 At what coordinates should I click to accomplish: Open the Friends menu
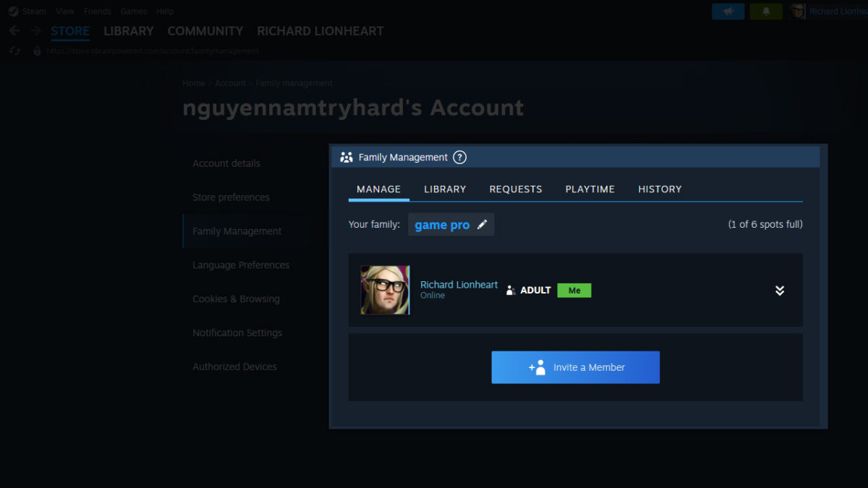click(x=98, y=12)
